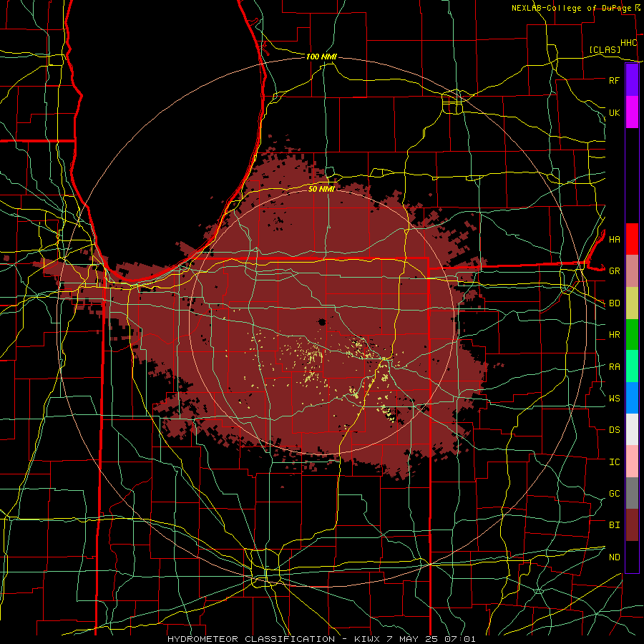The height and width of the screenshot is (644, 644).
Task: Click the RF purple legend swatch
Action: [632, 80]
